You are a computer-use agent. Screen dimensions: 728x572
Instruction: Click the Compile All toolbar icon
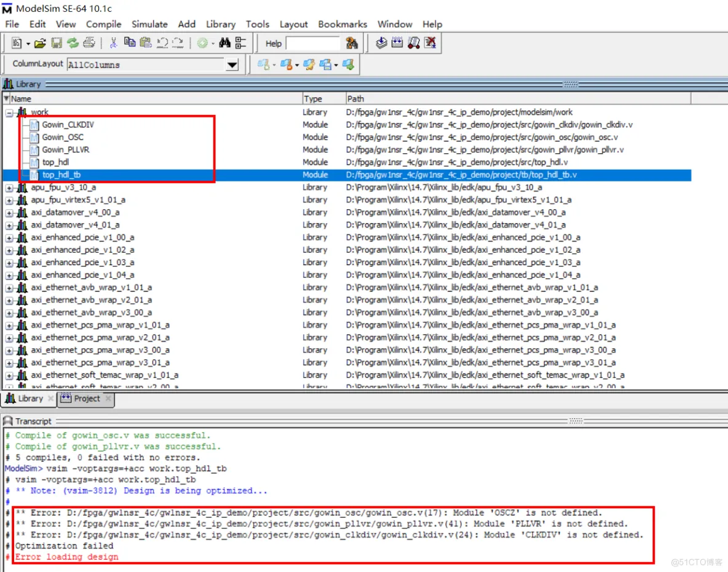tap(397, 43)
